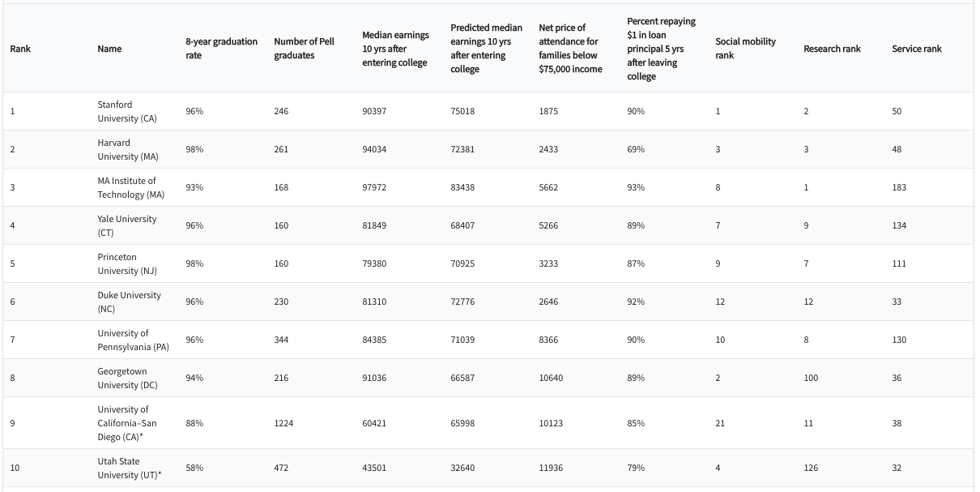Screen dimensions: 980x492
Task: Select the Percent repaying loan principal header
Action: coord(661,49)
